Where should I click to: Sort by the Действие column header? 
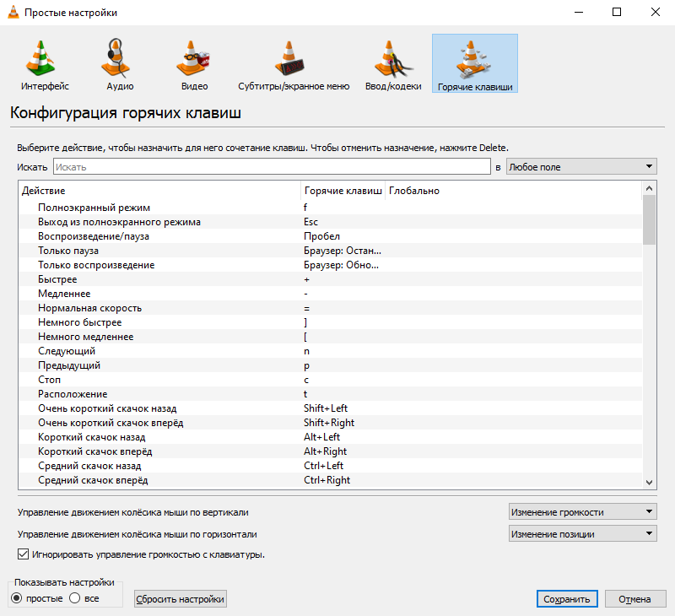point(159,190)
